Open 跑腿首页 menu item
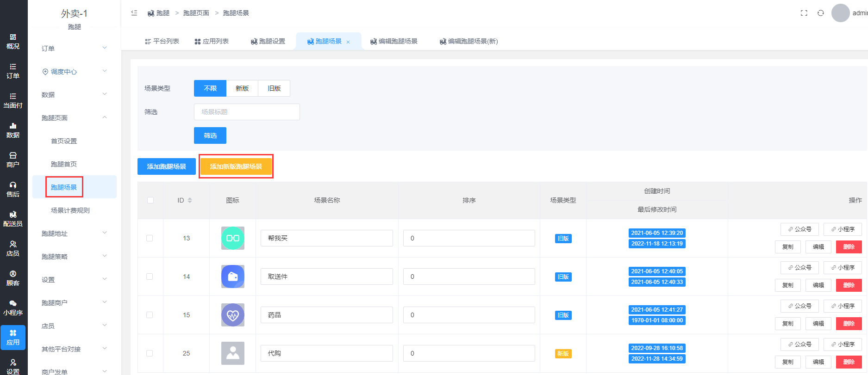 pyautogui.click(x=64, y=164)
